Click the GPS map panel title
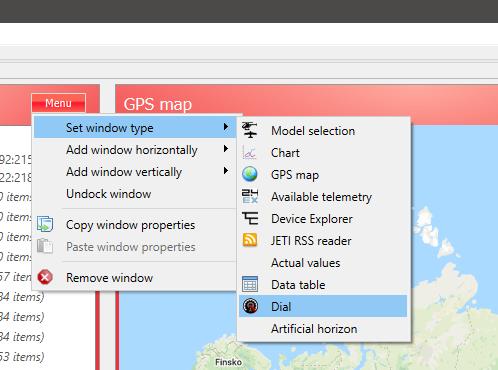The height and width of the screenshot is (370, 498). point(158,104)
